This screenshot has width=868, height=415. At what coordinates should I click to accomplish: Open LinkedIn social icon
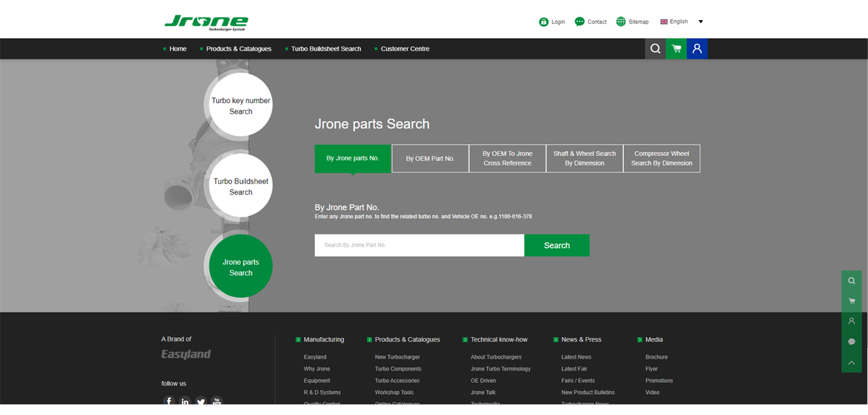185,401
